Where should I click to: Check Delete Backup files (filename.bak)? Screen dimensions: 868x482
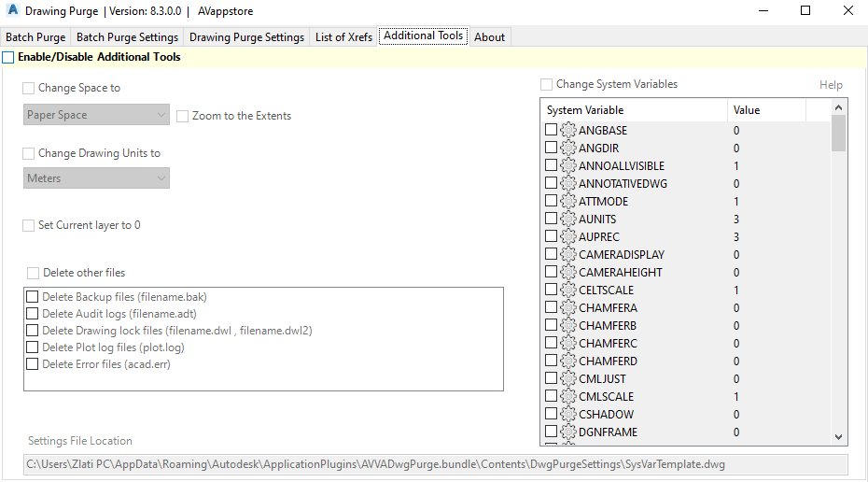(32, 297)
